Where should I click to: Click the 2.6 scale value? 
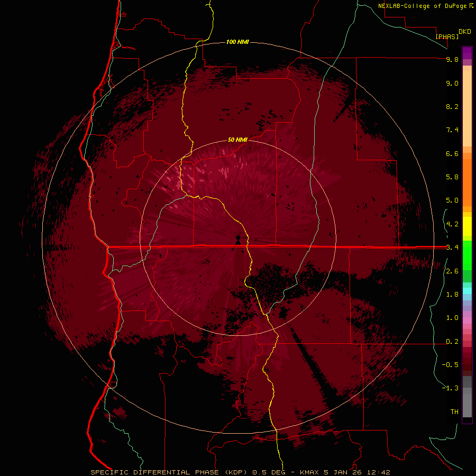pyautogui.click(x=452, y=271)
